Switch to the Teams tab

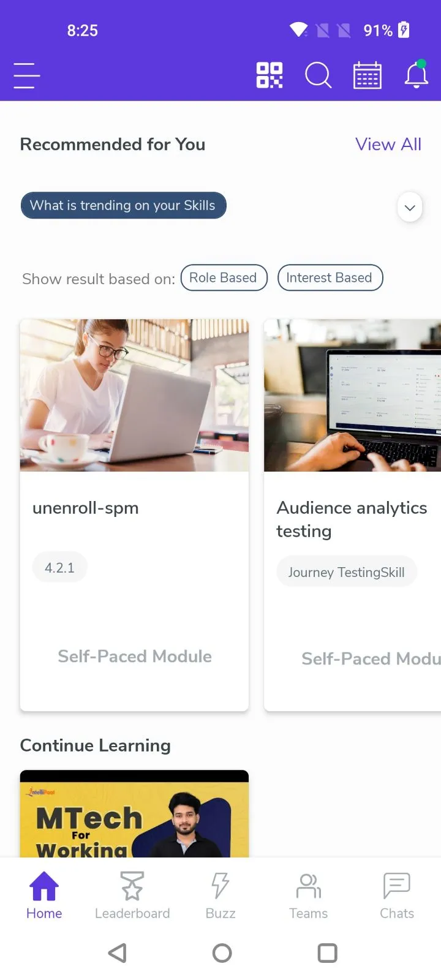[309, 895]
